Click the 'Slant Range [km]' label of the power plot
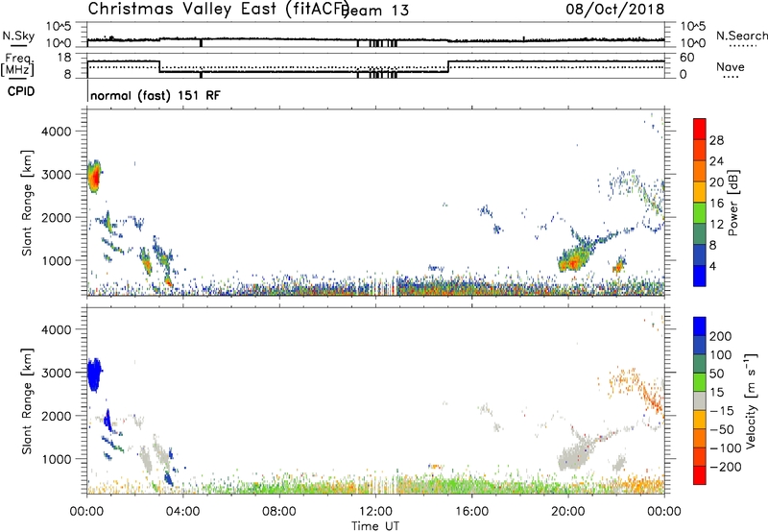Screen dimensions: 768x532 (27, 203)
